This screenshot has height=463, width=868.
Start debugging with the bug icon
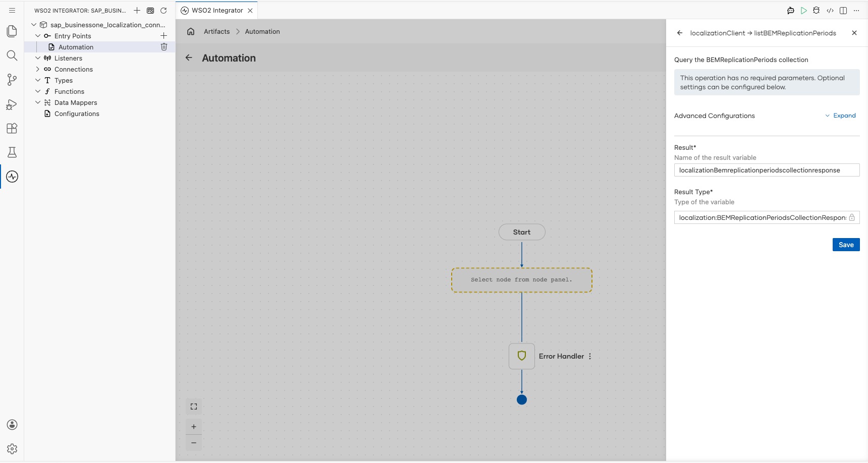(817, 11)
